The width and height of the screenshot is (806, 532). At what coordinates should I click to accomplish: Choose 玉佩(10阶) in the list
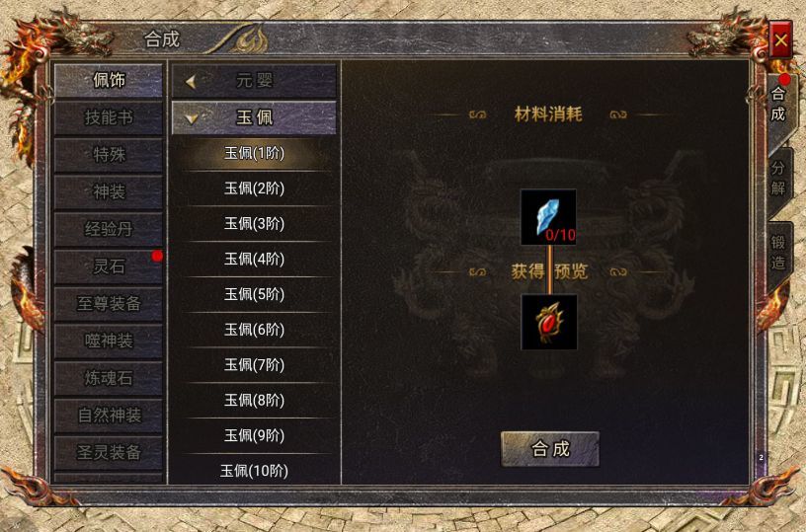(x=254, y=471)
